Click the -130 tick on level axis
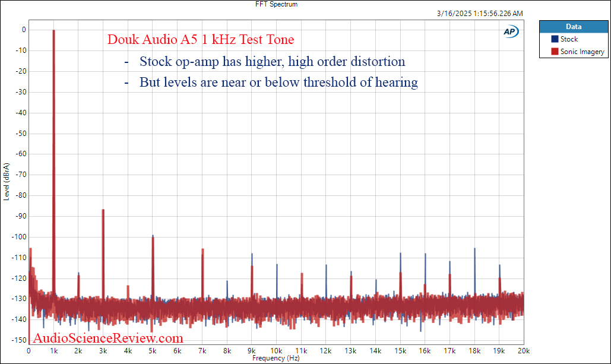The width and height of the screenshot is (611, 364). click(x=20, y=299)
